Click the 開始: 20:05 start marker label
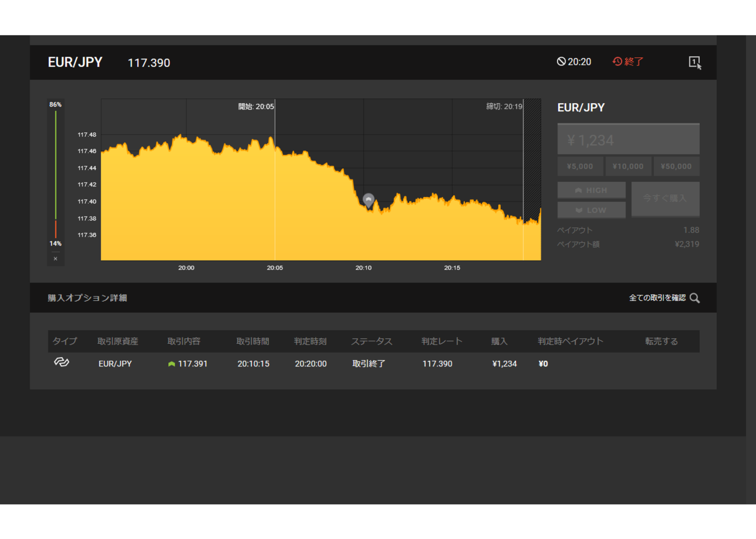 coord(256,106)
